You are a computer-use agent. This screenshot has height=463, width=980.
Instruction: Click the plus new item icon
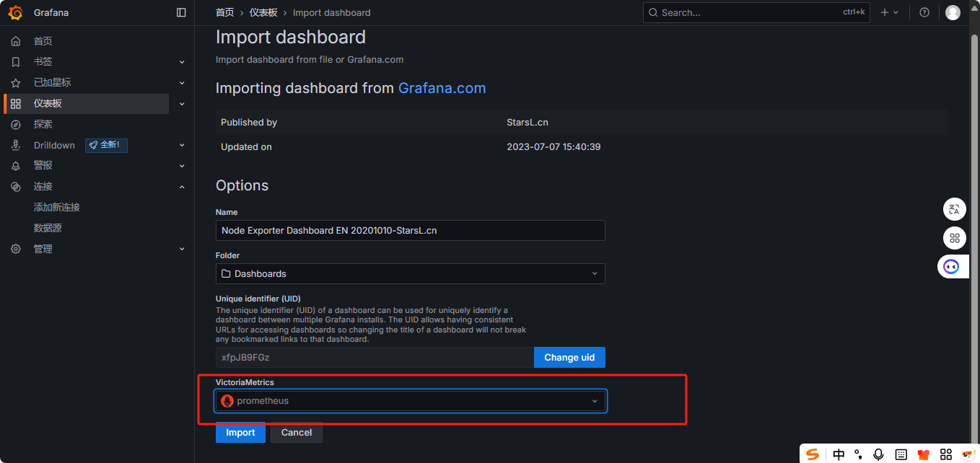click(x=885, y=12)
